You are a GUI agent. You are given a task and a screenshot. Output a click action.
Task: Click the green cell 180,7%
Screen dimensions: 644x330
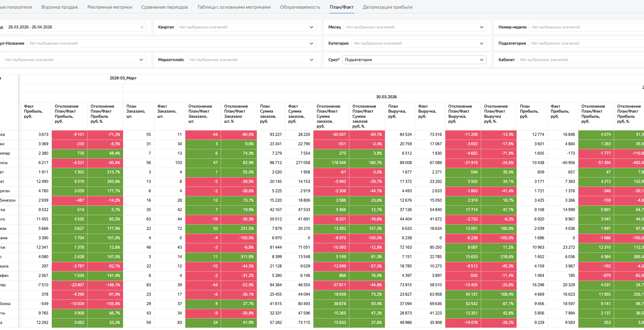367,163
